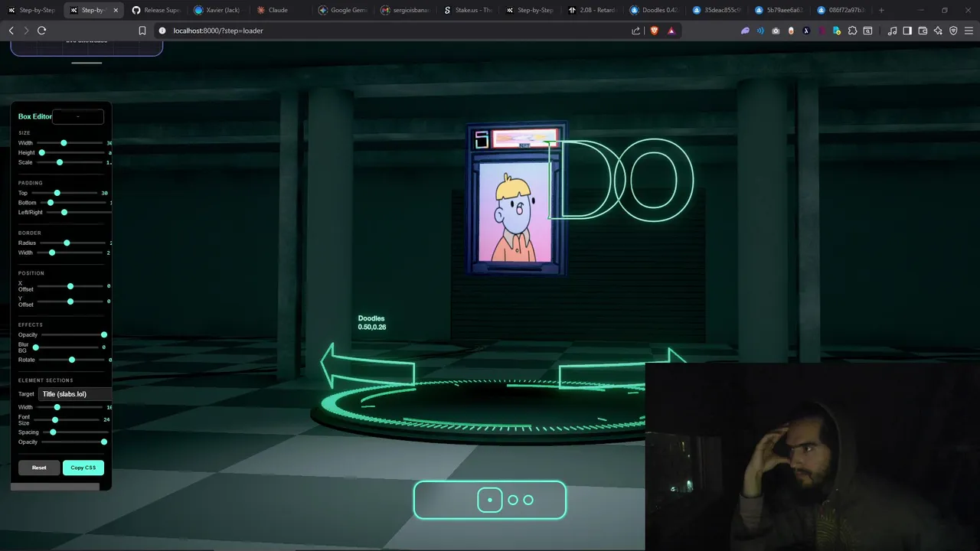This screenshot has height=551, width=980.
Task: Click the Scale slider
Action: [70, 162]
